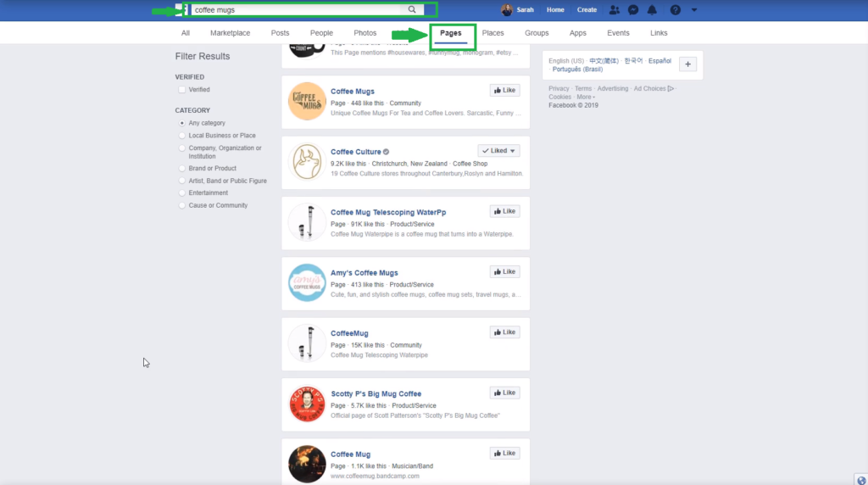Open the Quick Help question icon
Image resolution: width=868 pixels, height=485 pixels.
pyautogui.click(x=676, y=10)
